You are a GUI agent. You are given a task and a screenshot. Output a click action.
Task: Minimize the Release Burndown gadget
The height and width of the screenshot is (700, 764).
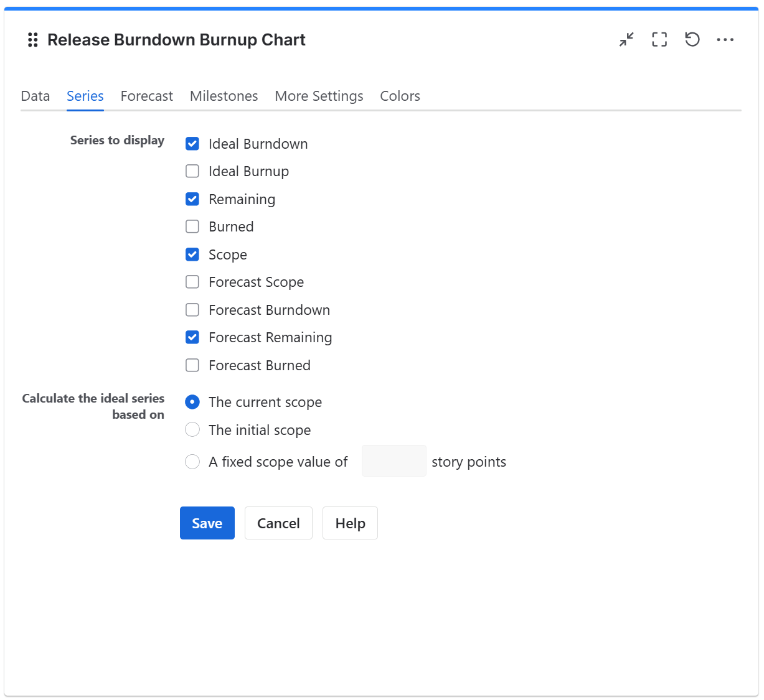click(626, 39)
